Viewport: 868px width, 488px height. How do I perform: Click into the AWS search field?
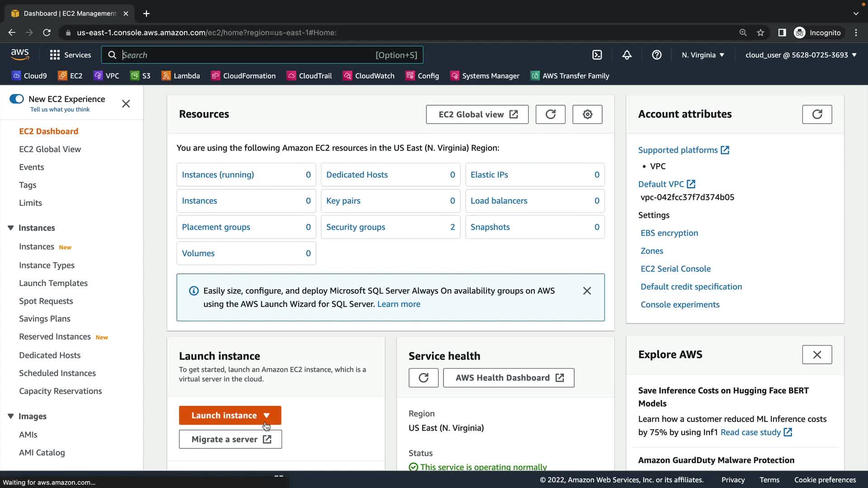246,55
